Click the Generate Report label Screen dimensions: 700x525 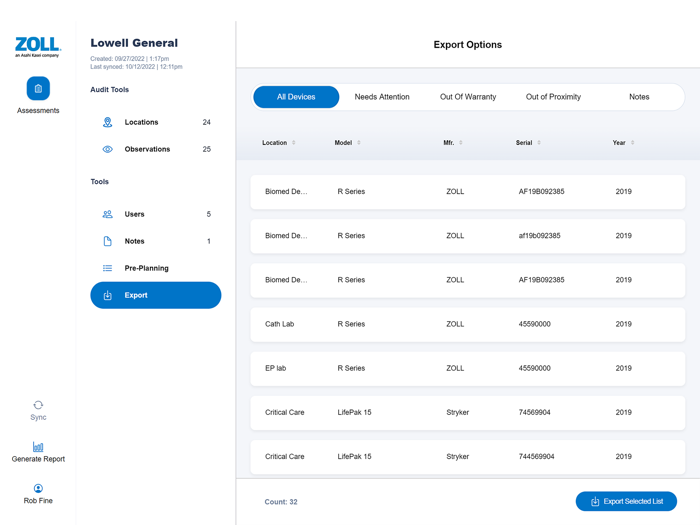coord(38,459)
